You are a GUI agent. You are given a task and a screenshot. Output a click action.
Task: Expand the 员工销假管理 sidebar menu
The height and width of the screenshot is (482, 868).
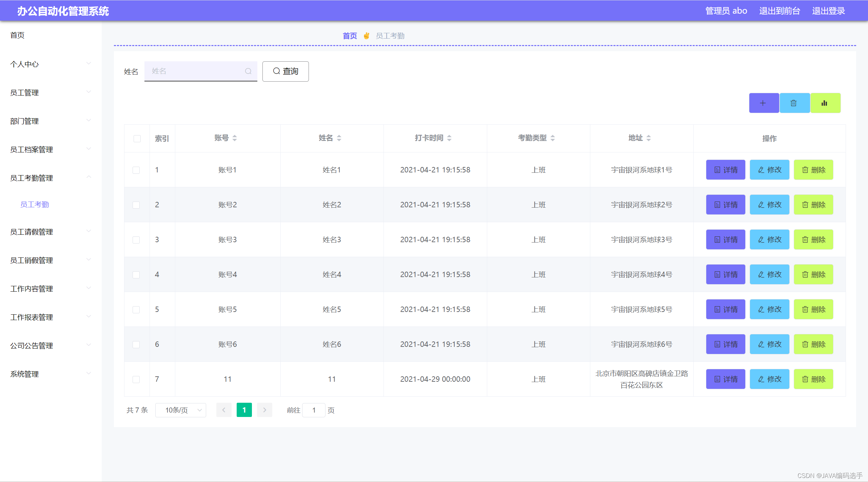pos(51,260)
